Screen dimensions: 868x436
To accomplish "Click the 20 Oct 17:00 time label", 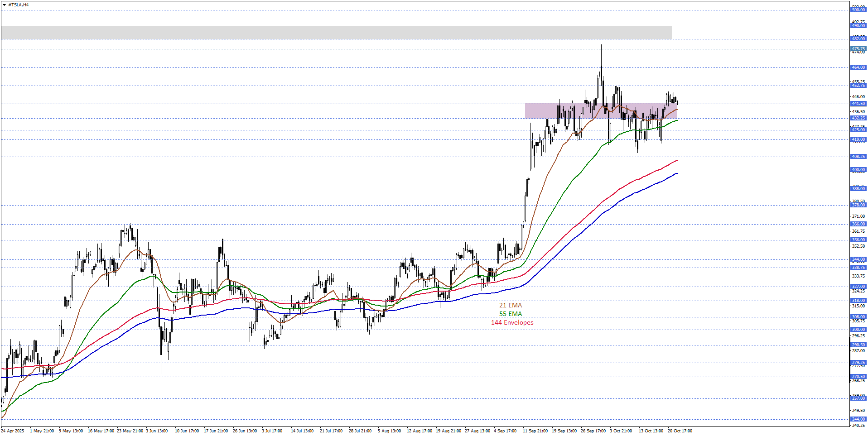I will pos(680,431).
